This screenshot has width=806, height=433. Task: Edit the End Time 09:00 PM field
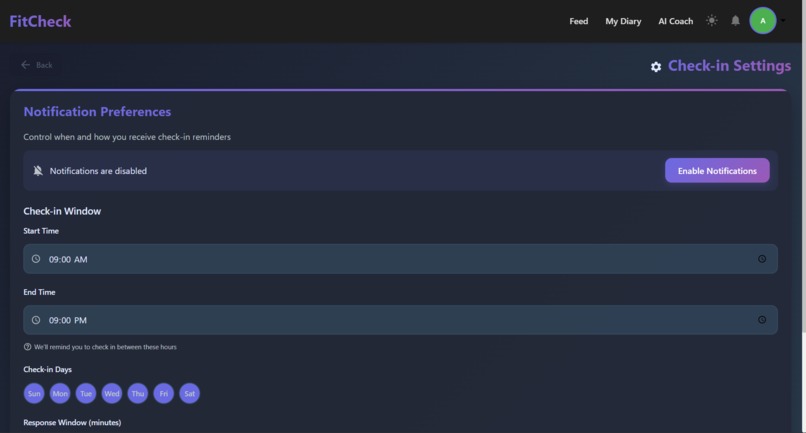coord(400,320)
